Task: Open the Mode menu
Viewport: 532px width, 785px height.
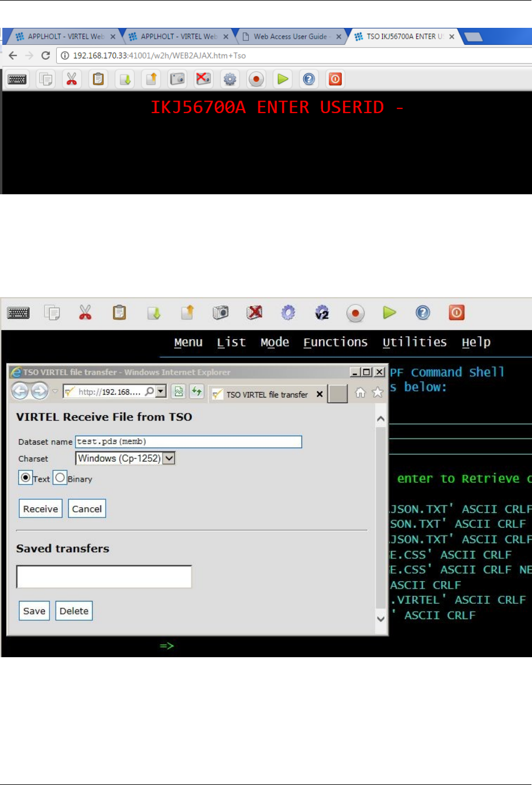Action: [275, 343]
